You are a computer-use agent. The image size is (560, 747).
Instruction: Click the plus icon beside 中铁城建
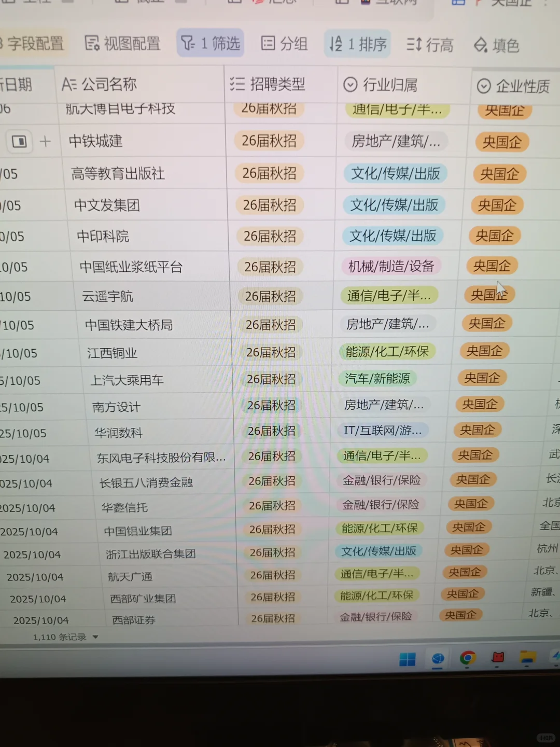click(45, 141)
